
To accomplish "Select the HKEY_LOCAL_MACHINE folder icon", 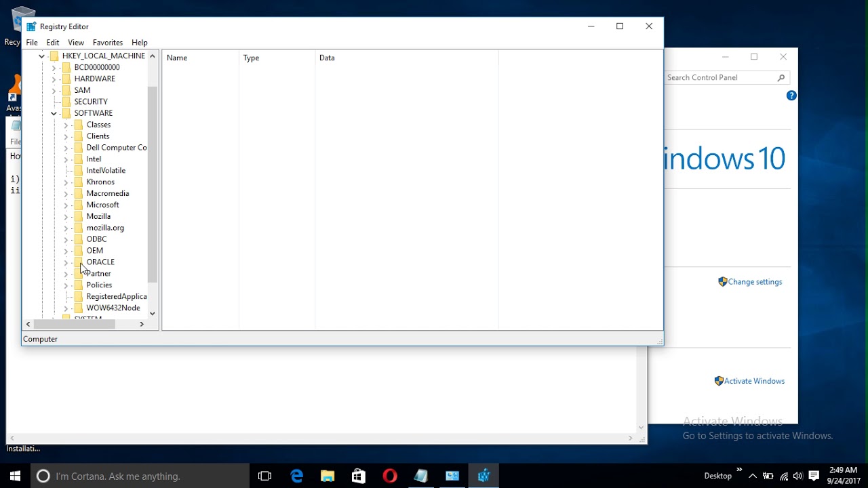I will pos(54,56).
